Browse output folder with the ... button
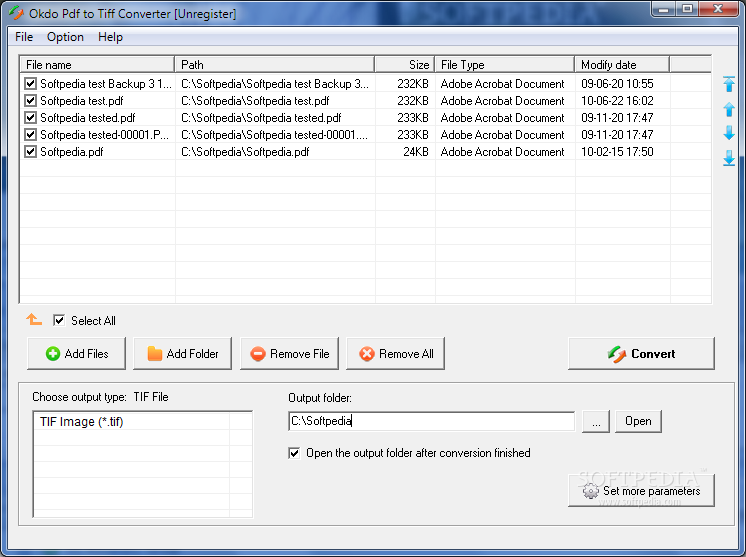The image size is (746, 557). pos(596,421)
